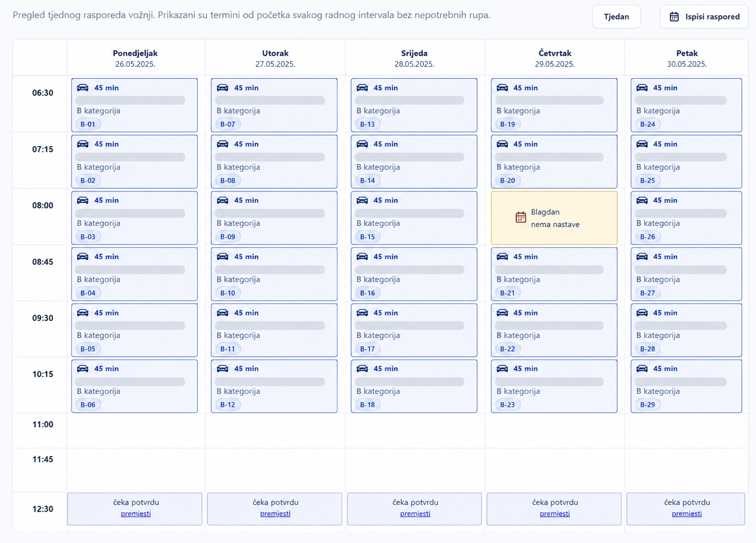Click the car icon in lesson B-22
756x543 pixels.
click(x=502, y=313)
